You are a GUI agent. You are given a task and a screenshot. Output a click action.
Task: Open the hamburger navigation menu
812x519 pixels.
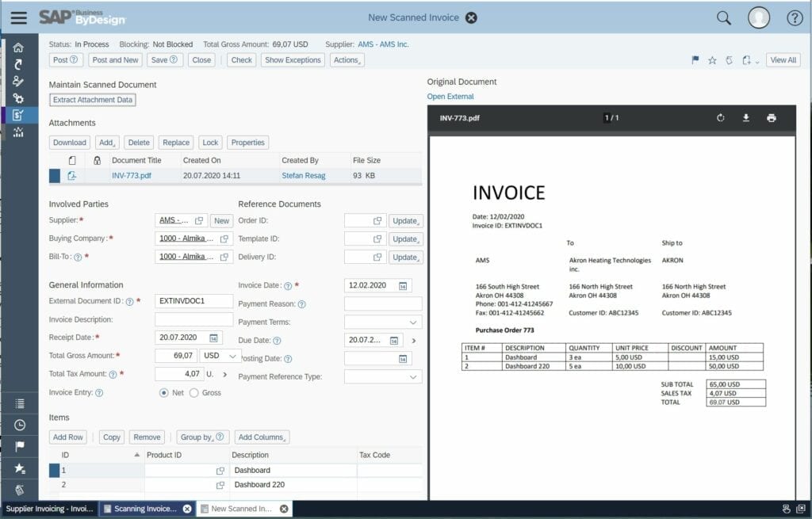click(x=19, y=17)
